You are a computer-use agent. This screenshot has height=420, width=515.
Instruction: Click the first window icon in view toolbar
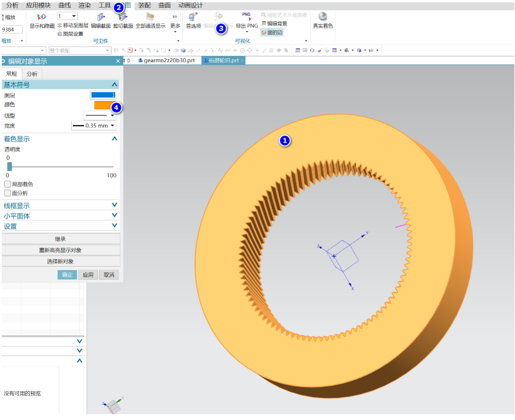pos(298,51)
